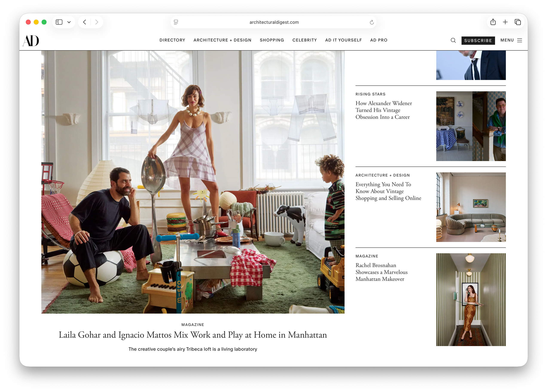The width and height of the screenshot is (547, 392).
Task: Open website settings via the page icon in address bar
Action: 176,22
